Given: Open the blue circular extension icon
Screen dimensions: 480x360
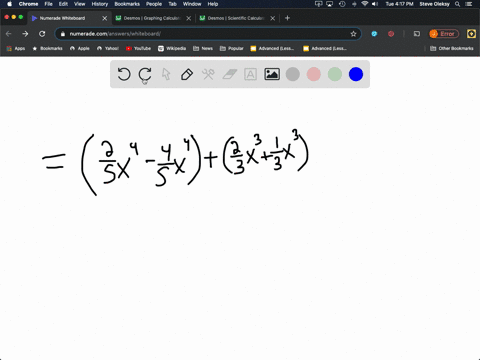Looking at the screenshot, I should click(374, 34).
